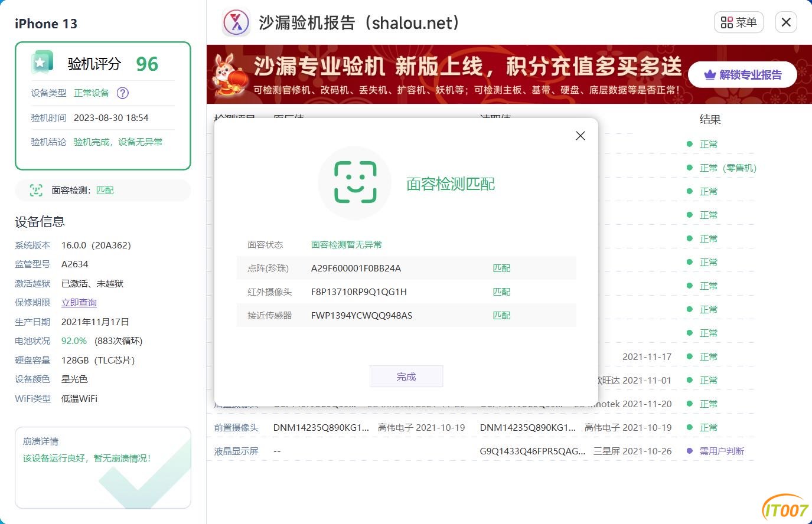This screenshot has width=812, height=524.
Task: Click the help question mark next to 正常设备
Action: [123, 93]
